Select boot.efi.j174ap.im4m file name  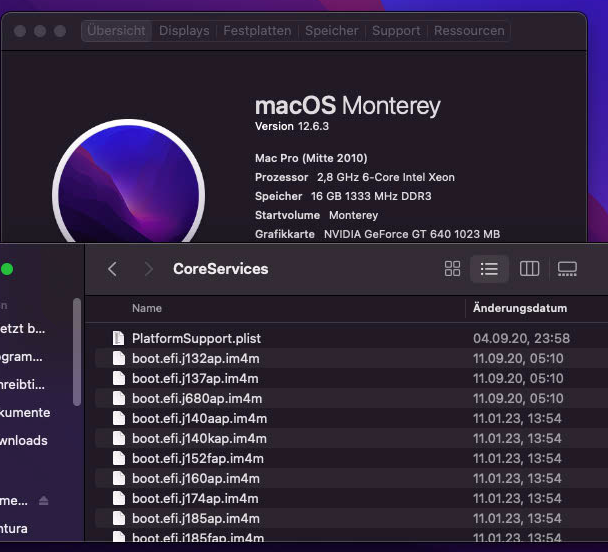195,498
